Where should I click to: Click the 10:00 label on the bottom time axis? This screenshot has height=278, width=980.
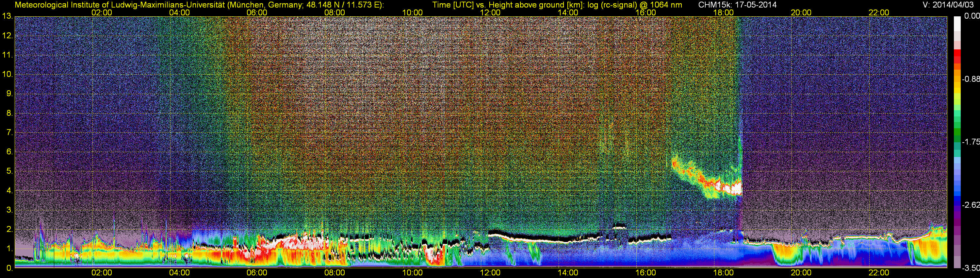point(412,273)
